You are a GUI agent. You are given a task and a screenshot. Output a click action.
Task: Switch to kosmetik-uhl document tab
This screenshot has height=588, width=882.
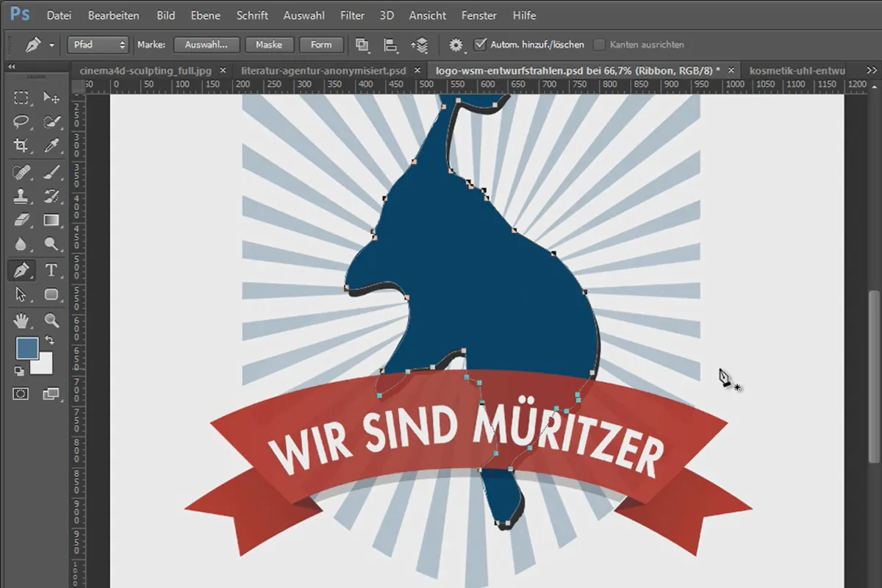(x=797, y=71)
